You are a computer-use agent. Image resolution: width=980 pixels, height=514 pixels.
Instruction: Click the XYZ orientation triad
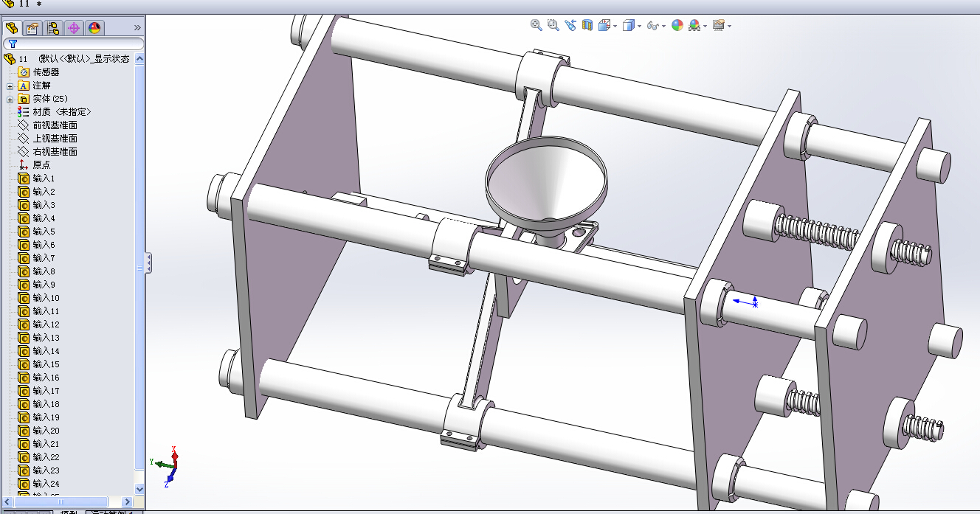166,466
